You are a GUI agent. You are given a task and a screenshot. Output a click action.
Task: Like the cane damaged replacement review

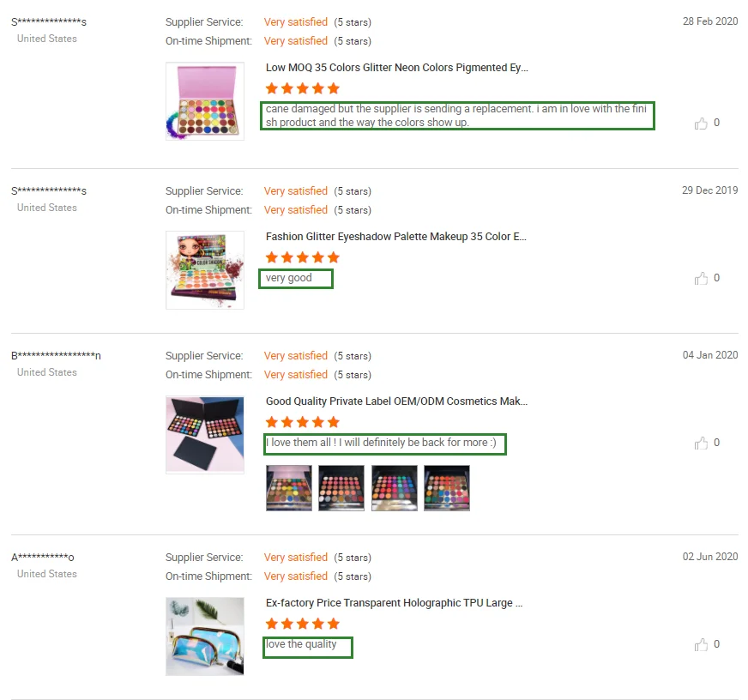(701, 124)
